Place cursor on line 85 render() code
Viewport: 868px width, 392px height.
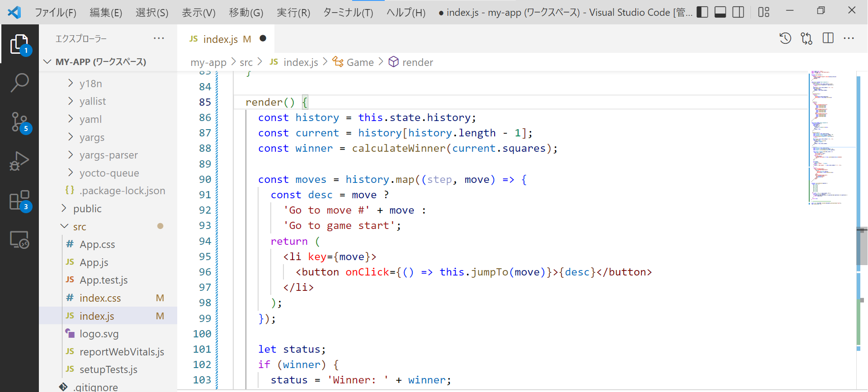coord(277,102)
